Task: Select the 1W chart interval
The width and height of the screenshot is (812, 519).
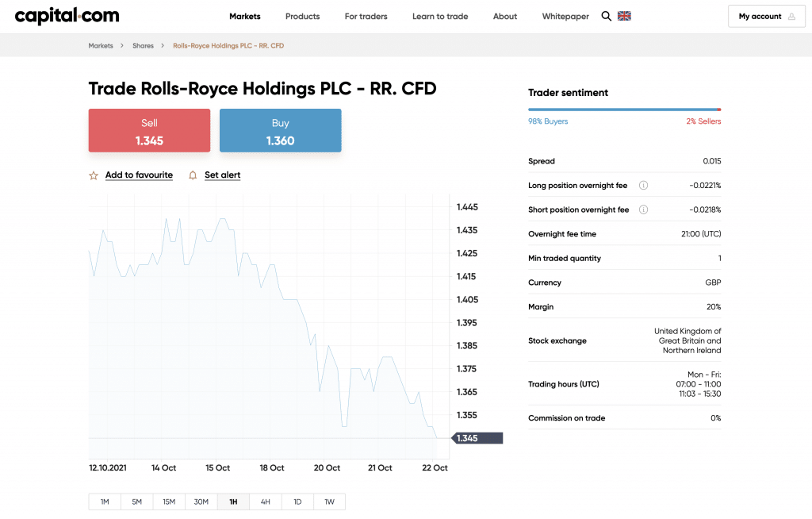Action: point(329,502)
